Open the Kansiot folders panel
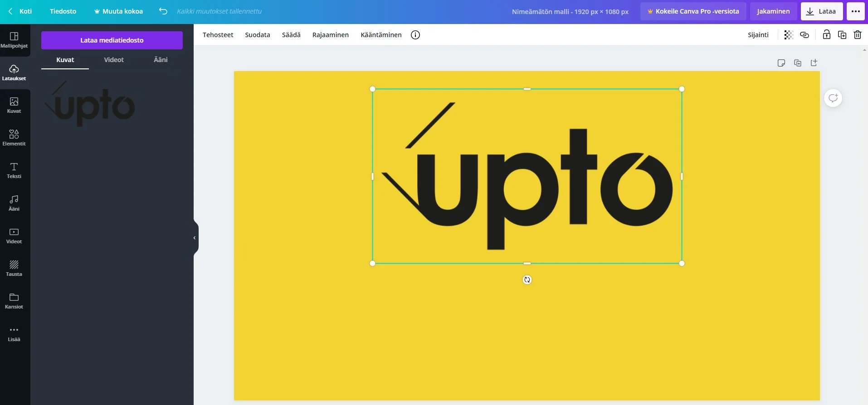 (x=14, y=301)
